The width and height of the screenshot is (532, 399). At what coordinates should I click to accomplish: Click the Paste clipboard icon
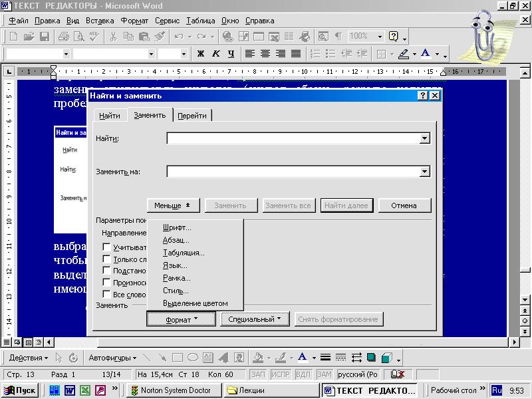144,37
